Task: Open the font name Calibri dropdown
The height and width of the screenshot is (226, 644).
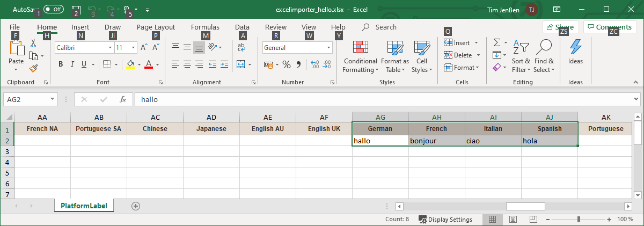Action: pos(110,47)
